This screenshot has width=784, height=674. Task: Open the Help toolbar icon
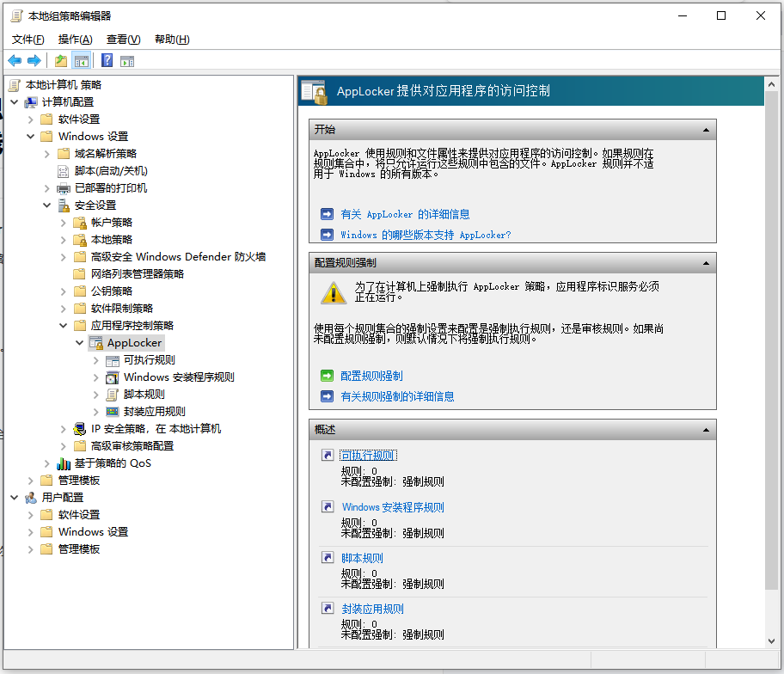pyautogui.click(x=107, y=60)
